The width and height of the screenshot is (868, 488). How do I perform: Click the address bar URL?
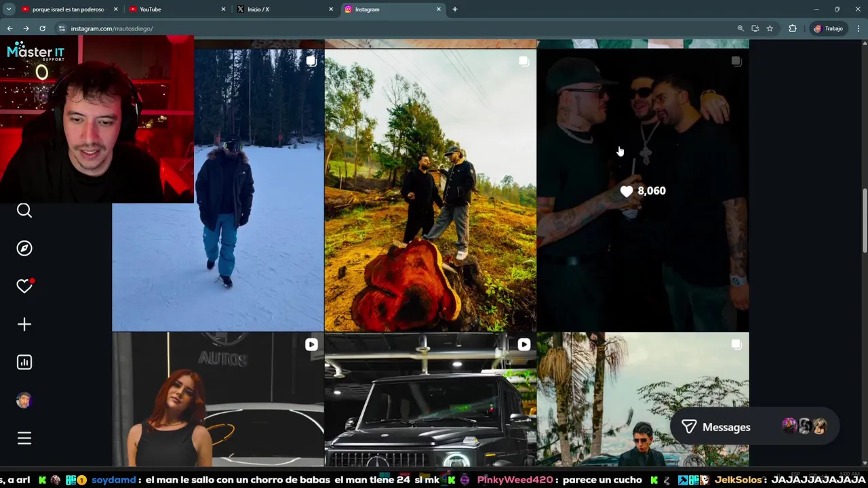pos(112,28)
